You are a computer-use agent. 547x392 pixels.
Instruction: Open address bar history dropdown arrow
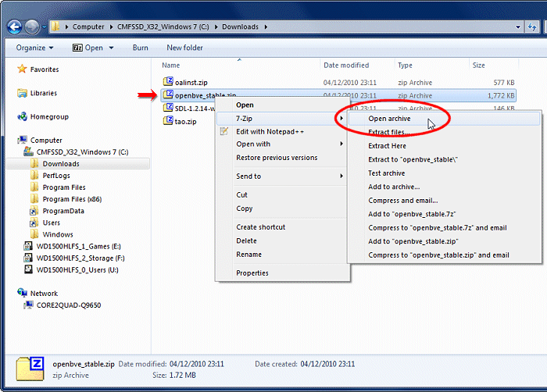coord(517,27)
